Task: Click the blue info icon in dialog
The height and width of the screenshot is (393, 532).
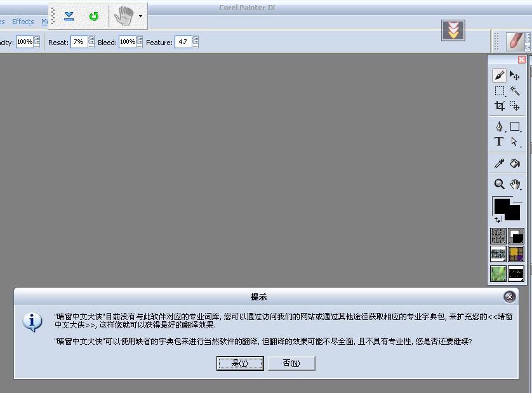Action: 32,321
